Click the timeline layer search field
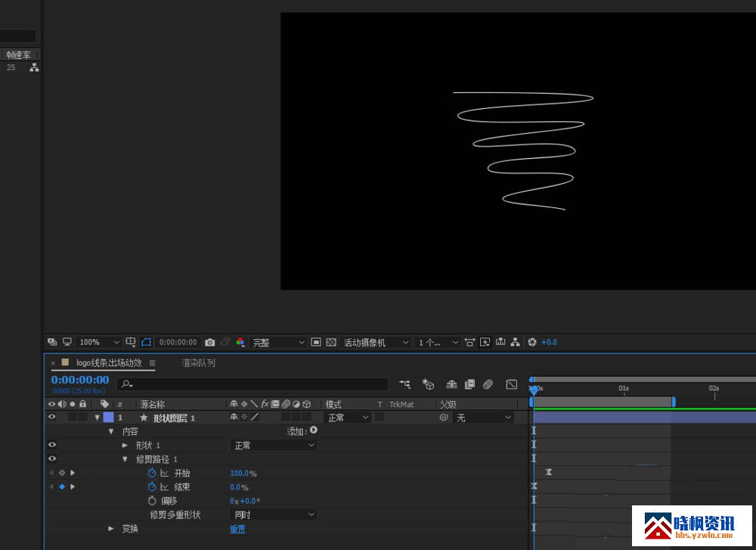 click(253, 384)
